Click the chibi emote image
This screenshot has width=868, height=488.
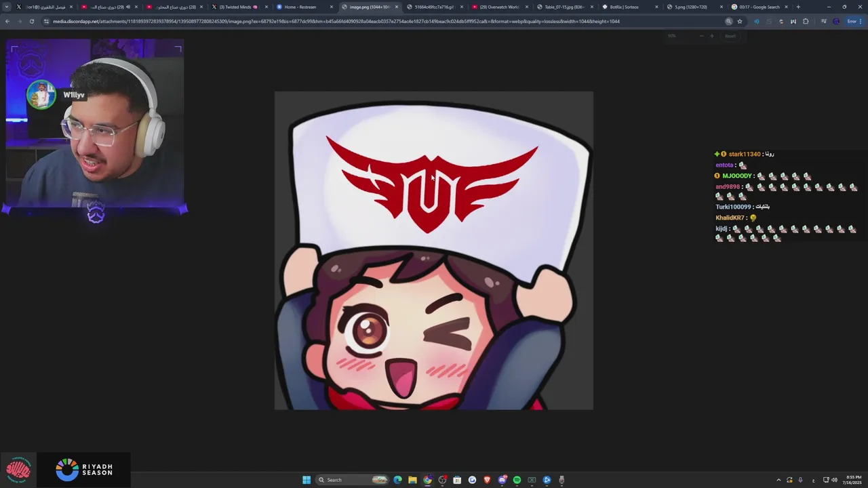(x=434, y=251)
